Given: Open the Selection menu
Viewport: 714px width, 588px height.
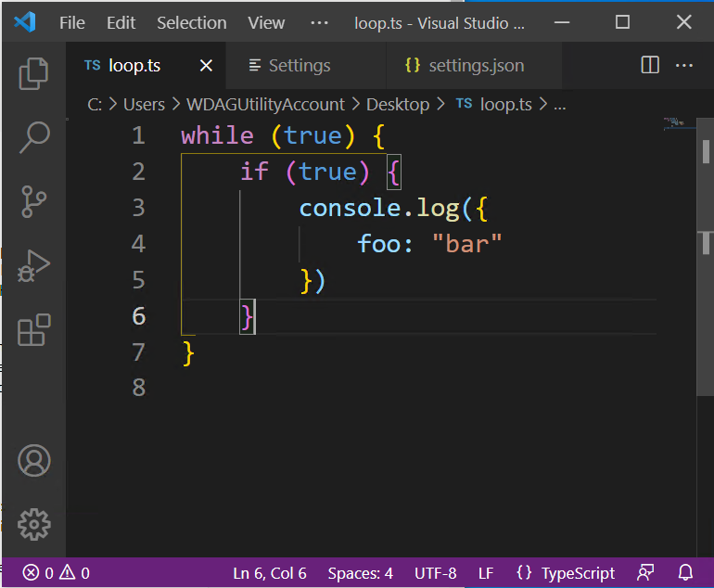Looking at the screenshot, I should pos(191,22).
